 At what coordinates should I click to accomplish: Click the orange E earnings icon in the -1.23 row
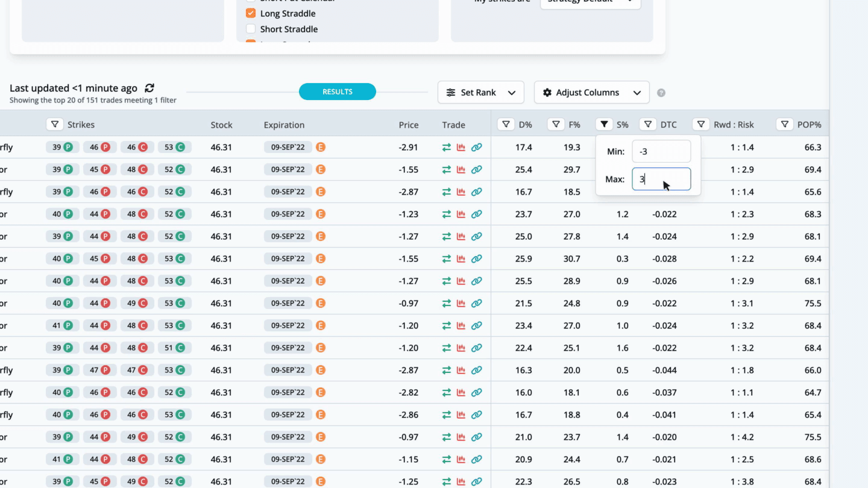click(321, 214)
